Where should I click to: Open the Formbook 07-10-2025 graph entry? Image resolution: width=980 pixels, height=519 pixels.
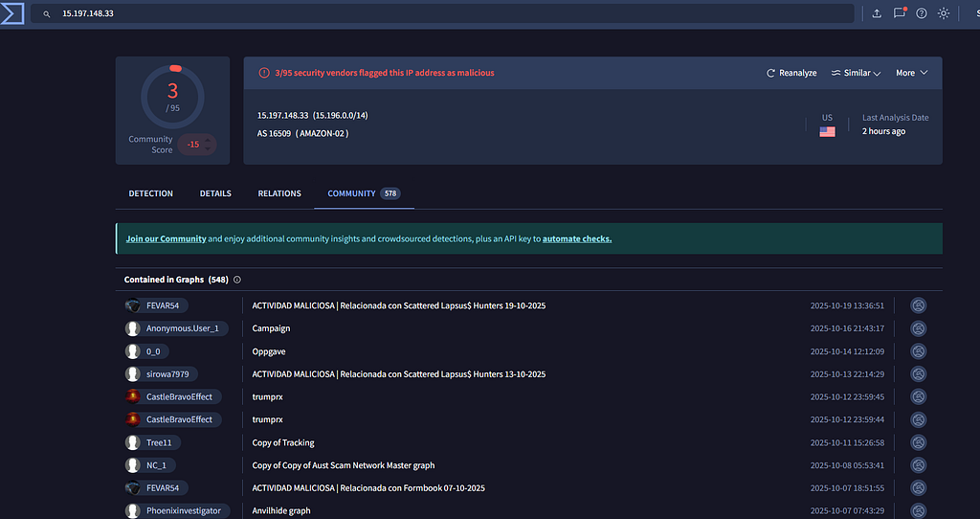point(368,487)
